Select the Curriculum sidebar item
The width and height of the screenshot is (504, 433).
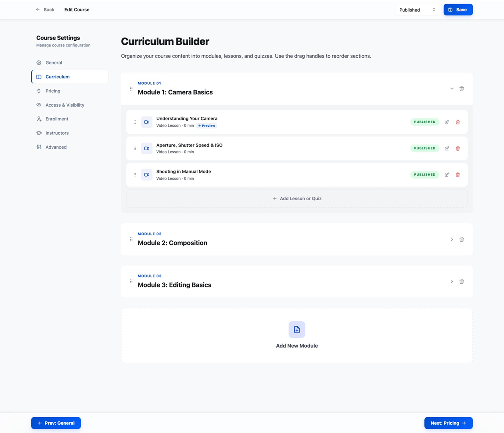pos(70,77)
